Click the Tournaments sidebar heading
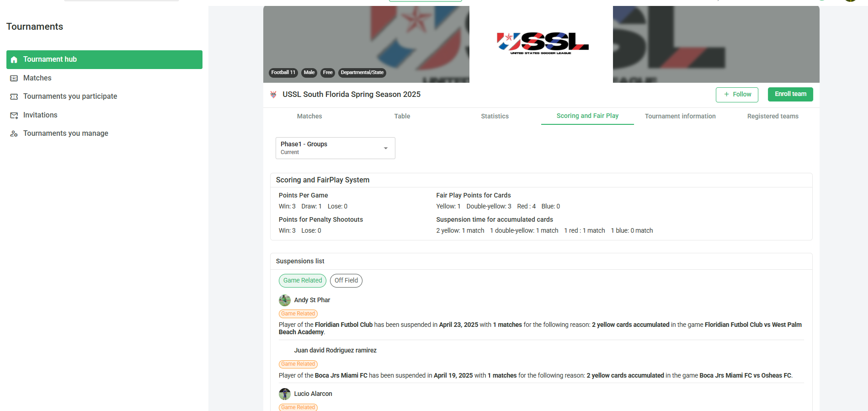The width and height of the screenshot is (868, 411). (35, 27)
